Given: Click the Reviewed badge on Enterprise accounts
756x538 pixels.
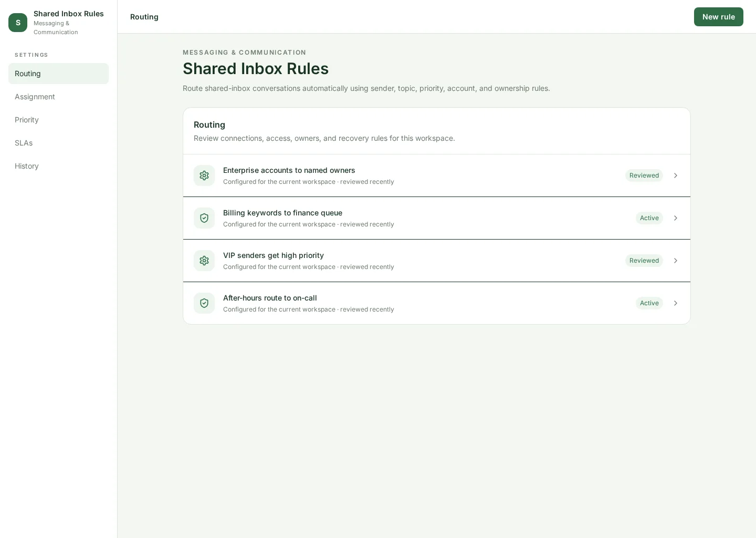Looking at the screenshot, I should [644, 175].
